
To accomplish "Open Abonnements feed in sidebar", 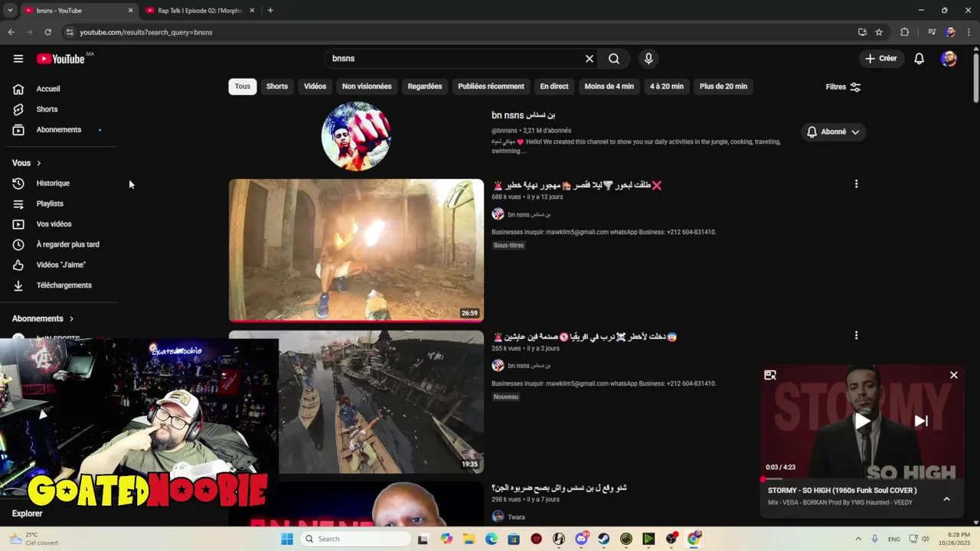I will tap(59, 130).
